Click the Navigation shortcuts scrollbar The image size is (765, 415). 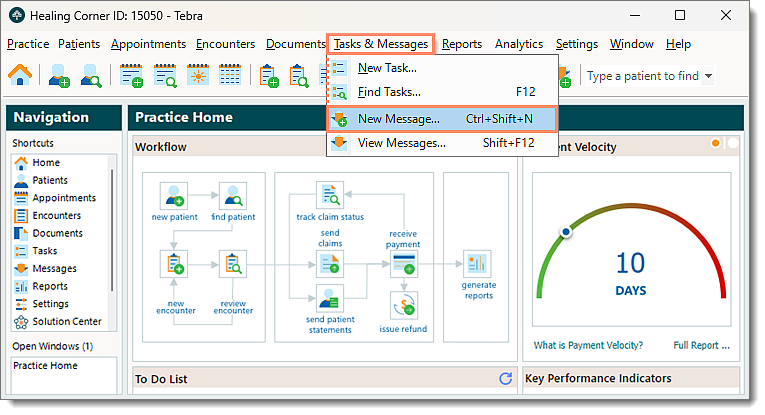click(x=112, y=230)
